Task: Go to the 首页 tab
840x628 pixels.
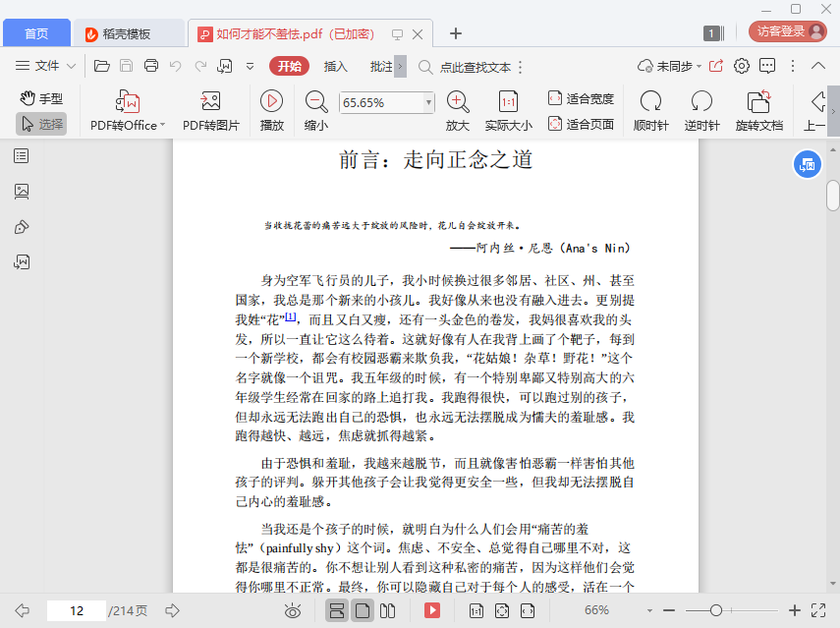Action: [x=36, y=33]
